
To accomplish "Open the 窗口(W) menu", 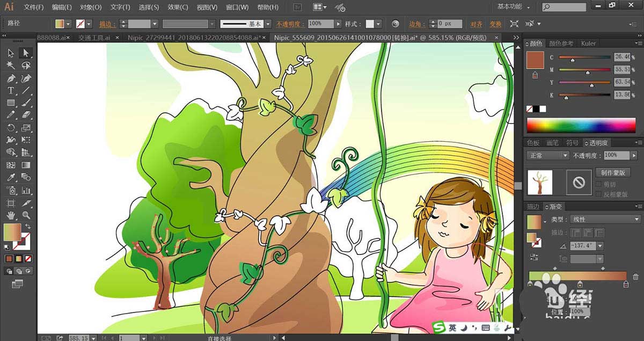I will click(x=237, y=7).
